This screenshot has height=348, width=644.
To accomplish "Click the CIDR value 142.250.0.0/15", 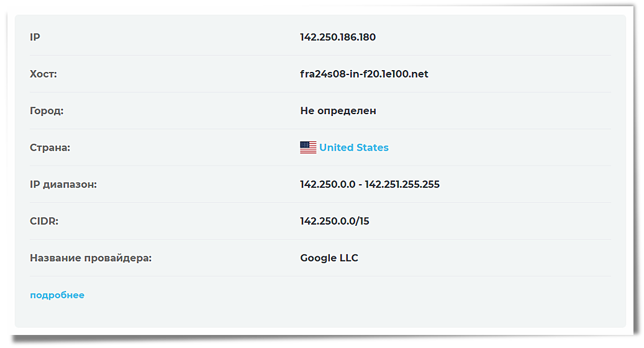I will coord(335,221).
